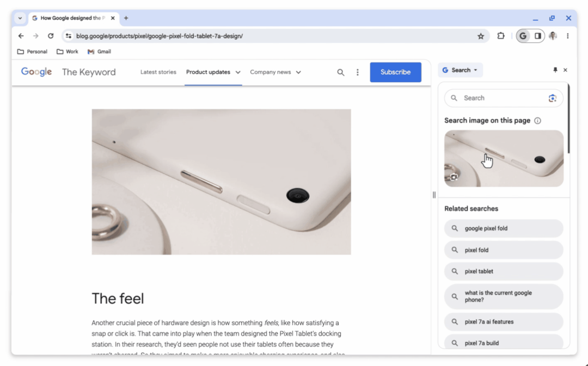Click the forward navigation arrow

(35, 36)
